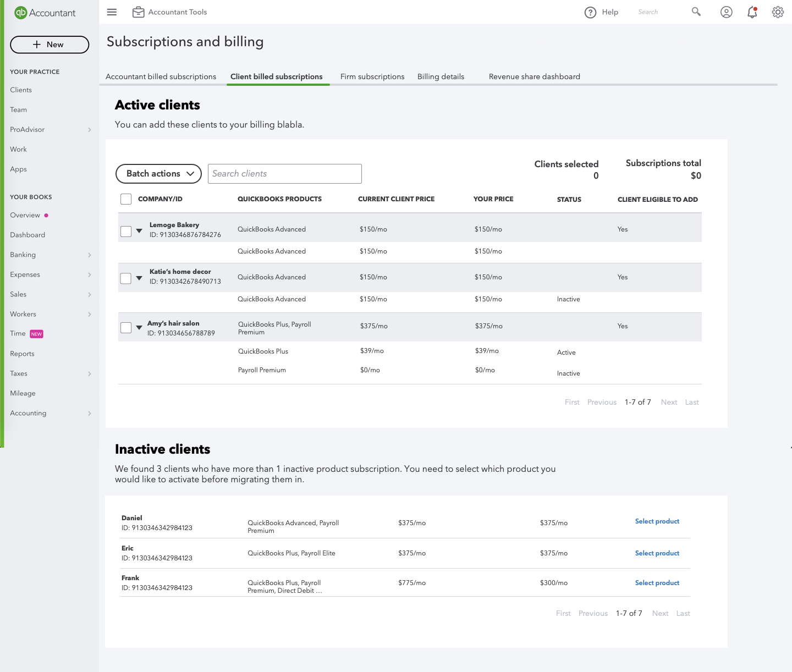Collapse the Katie's home decor row

139,278
